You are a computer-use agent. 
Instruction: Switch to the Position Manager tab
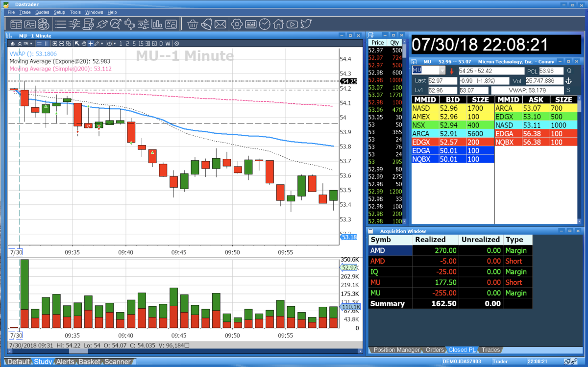[396, 350]
